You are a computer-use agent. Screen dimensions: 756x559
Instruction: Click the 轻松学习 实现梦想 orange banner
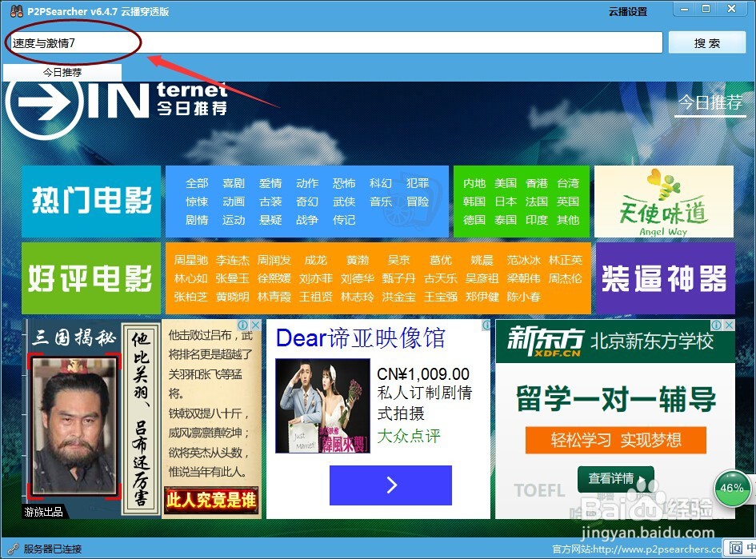616,440
